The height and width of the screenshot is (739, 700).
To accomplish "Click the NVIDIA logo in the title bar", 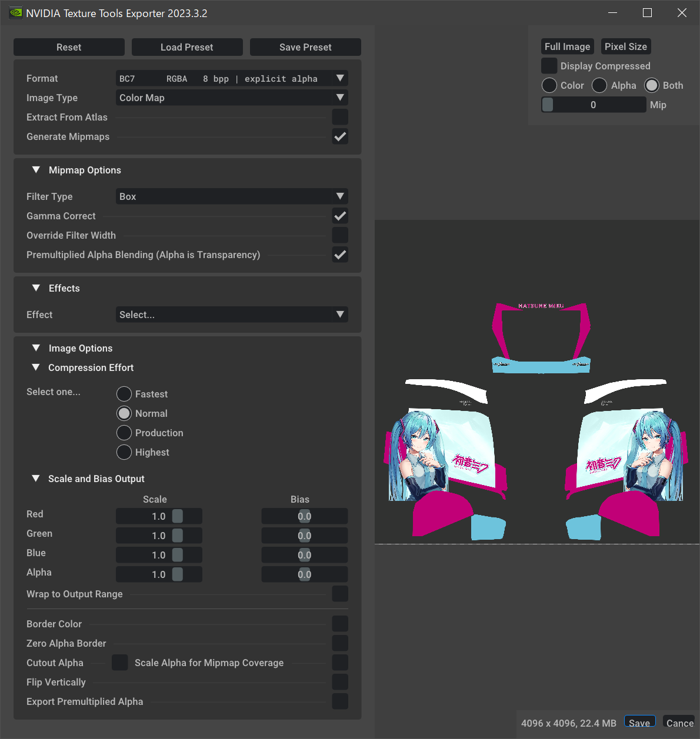I will (x=15, y=12).
